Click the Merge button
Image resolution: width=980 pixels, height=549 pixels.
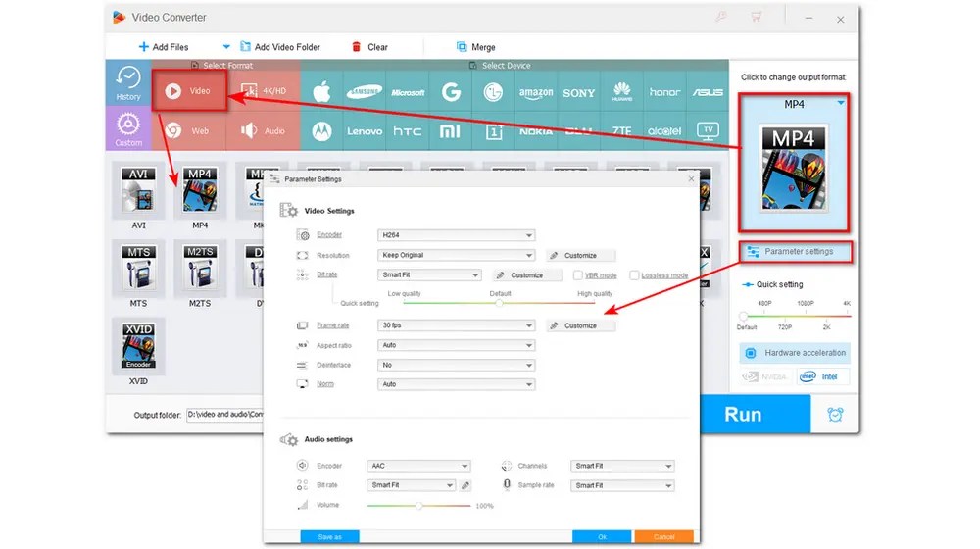point(475,47)
